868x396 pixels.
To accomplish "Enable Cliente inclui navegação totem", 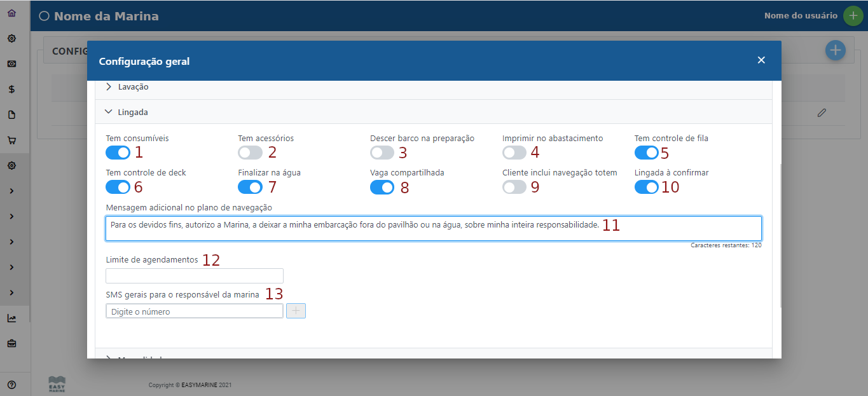I will (515, 187).
